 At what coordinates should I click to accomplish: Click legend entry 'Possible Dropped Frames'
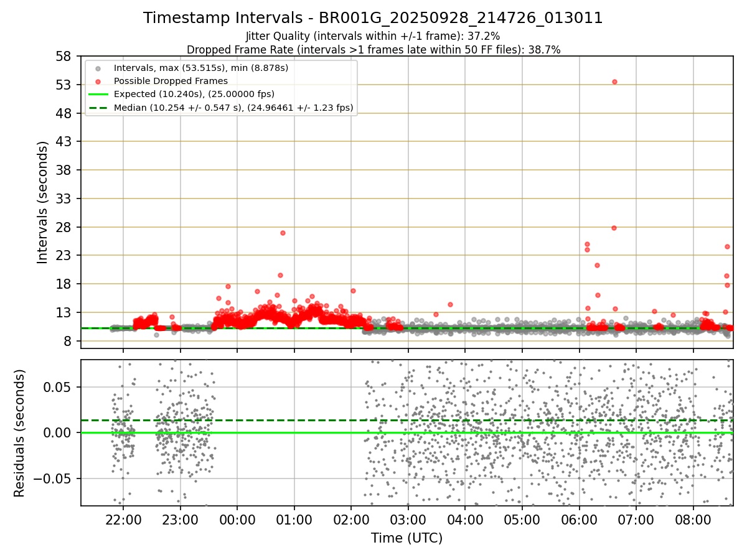tap(171, 81)
